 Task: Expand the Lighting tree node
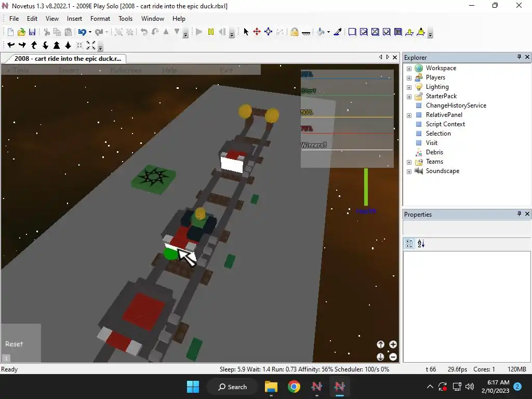tap(409, 87)
